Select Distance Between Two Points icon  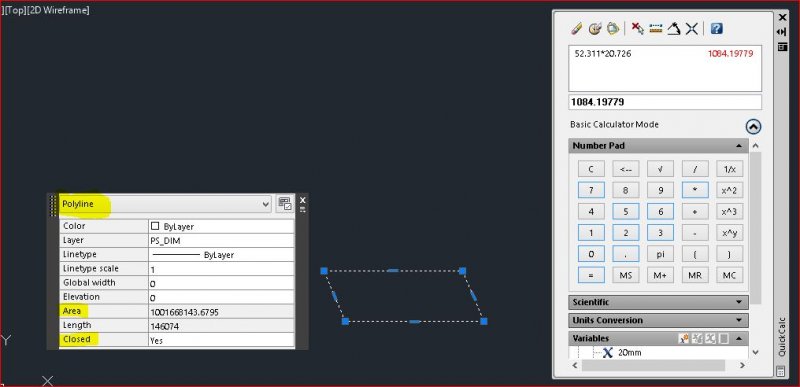coord(656,29)
